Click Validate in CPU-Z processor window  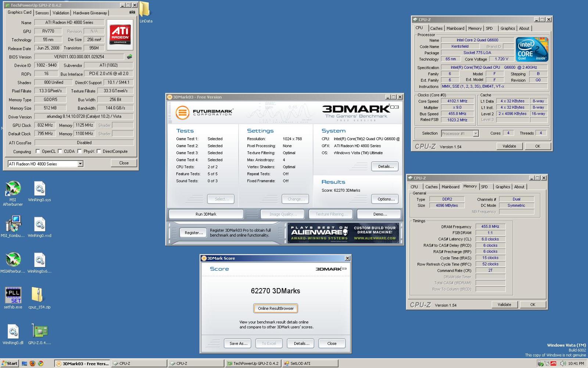point(509,146)
